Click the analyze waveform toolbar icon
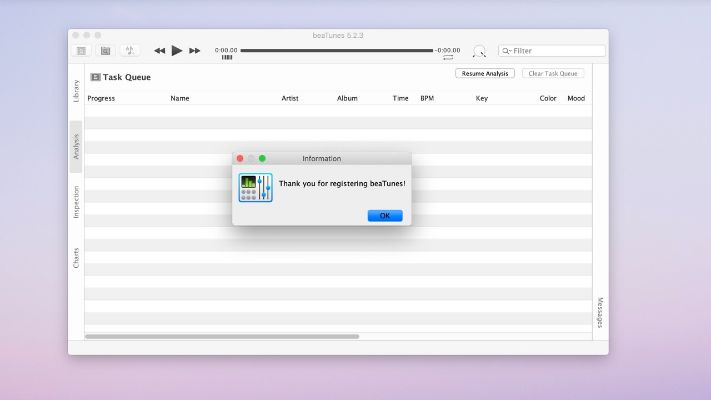 (x=130, y=51)
